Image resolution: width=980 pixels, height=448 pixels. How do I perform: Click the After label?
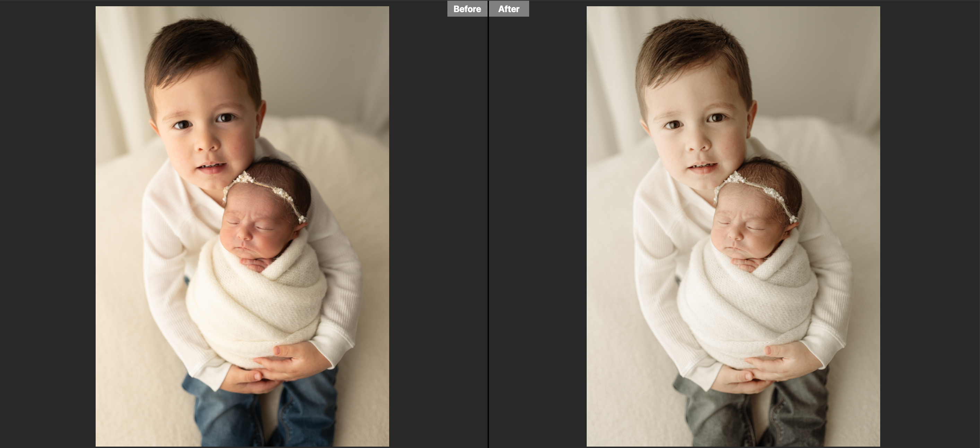pyautogui.click(x=509, y=9)
